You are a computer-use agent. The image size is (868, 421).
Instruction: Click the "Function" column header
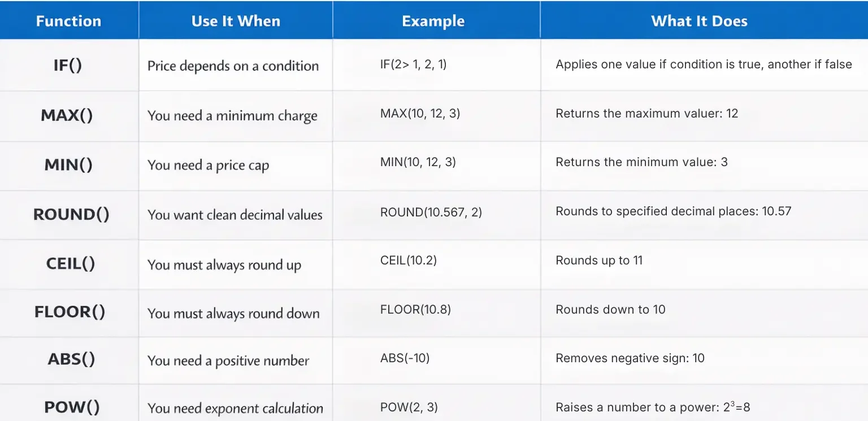point(68,21)
